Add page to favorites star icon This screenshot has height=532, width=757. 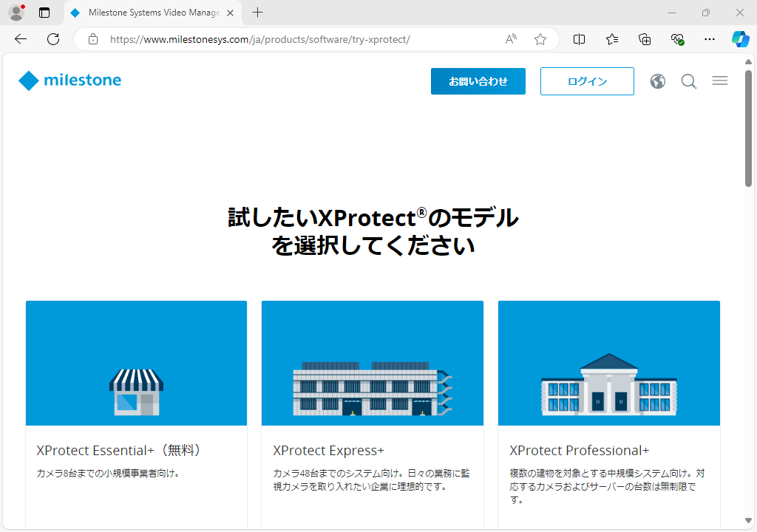click(x=540, y=39)
